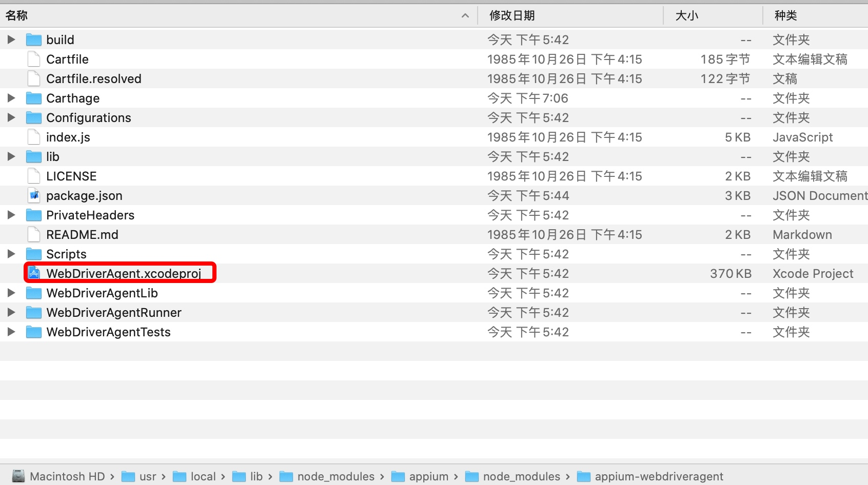Select the WebDriverAgentLib folder icon

pyautogui.click(x=34, y=293)
